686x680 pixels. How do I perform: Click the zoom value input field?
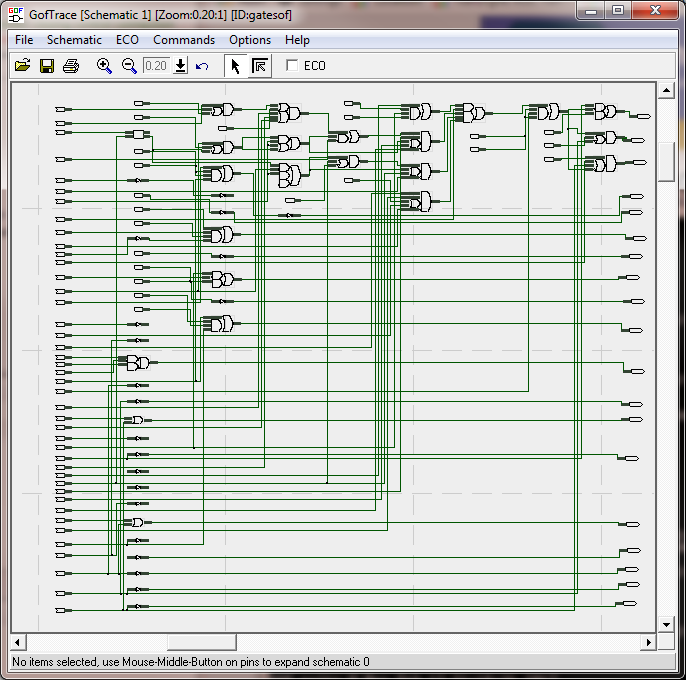[156, 66]
